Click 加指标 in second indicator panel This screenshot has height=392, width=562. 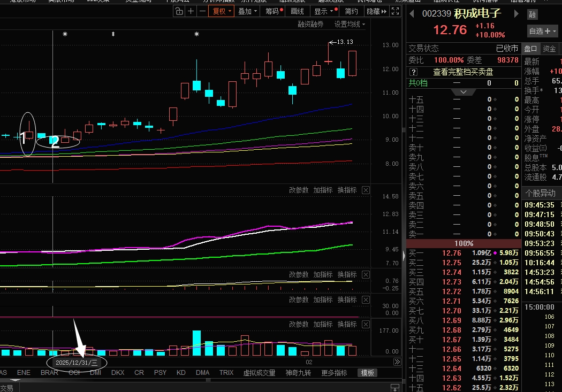click(323, 274)
